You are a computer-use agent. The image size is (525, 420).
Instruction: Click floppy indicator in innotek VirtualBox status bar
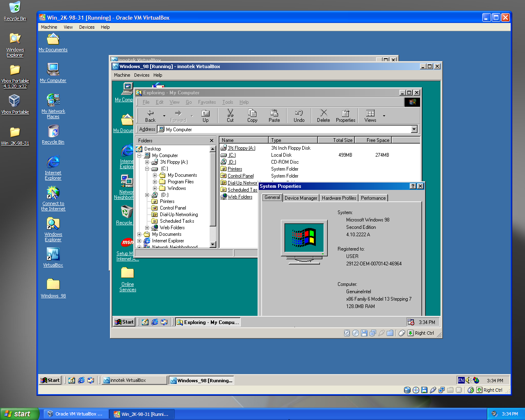point(364,333)
